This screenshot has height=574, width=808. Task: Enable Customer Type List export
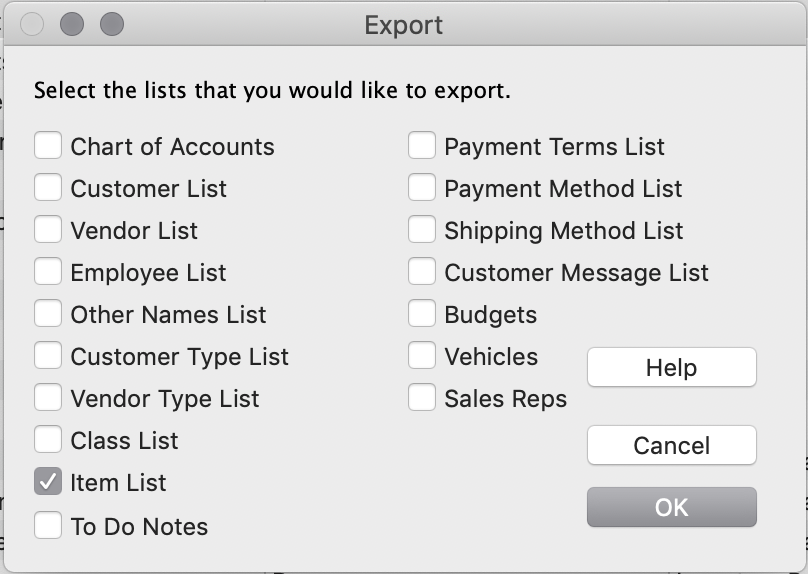click(x=48, y=355)
